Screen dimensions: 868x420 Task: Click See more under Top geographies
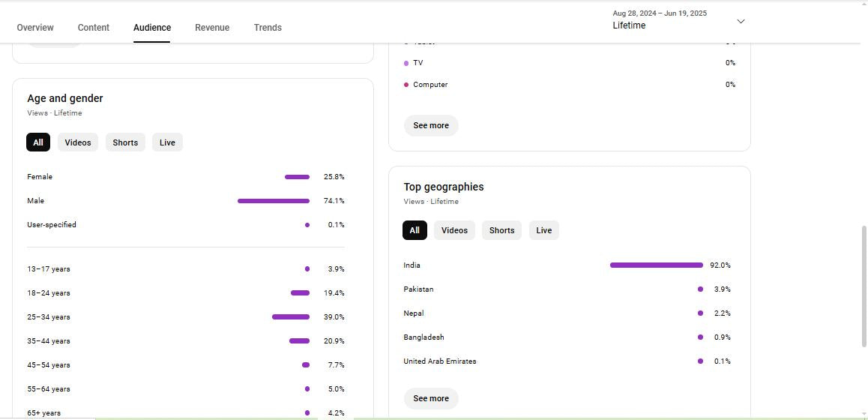pos(431,398)
